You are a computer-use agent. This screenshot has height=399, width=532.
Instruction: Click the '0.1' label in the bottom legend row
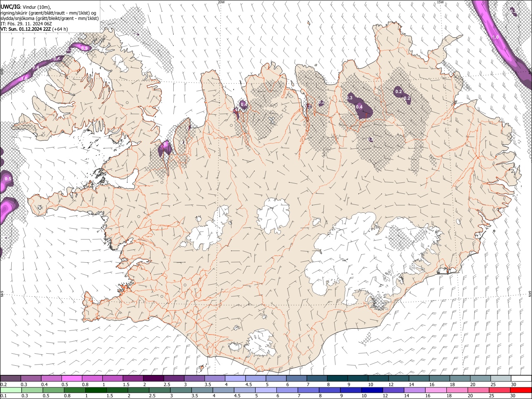pyautogui.click(x=3, y=396)
